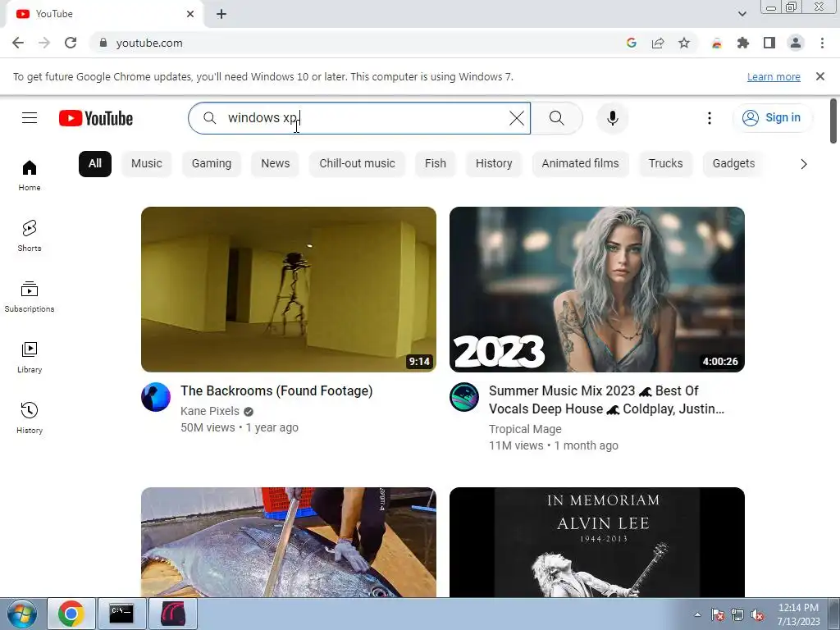Open Chrome's three-dot menu
The width and height of the screenshot is (840, 630).
[822, 43]
